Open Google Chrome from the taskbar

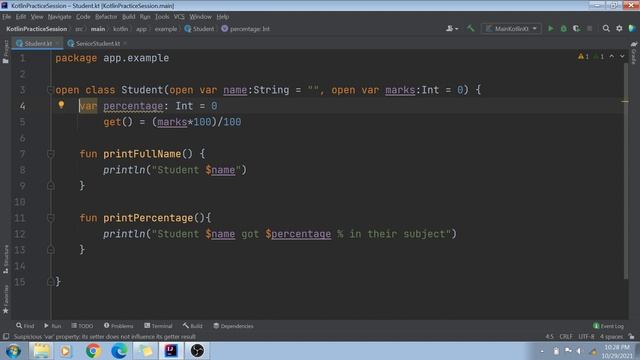(93, 351)
